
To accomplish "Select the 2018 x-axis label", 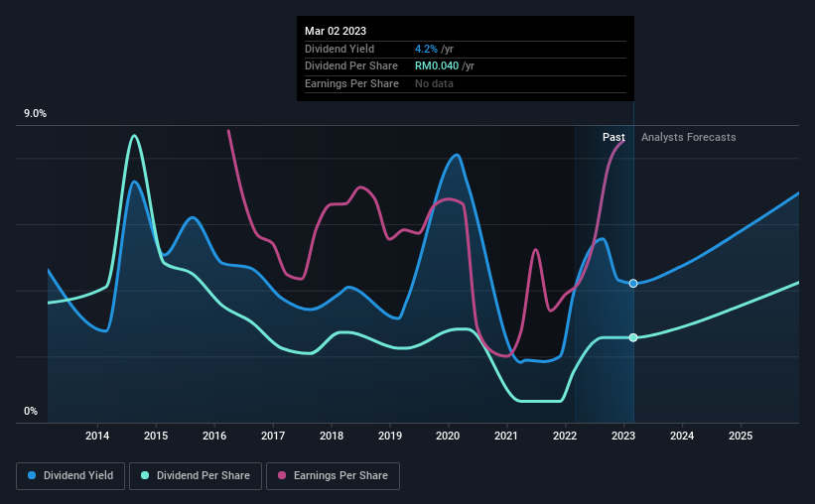I will 332,436.
